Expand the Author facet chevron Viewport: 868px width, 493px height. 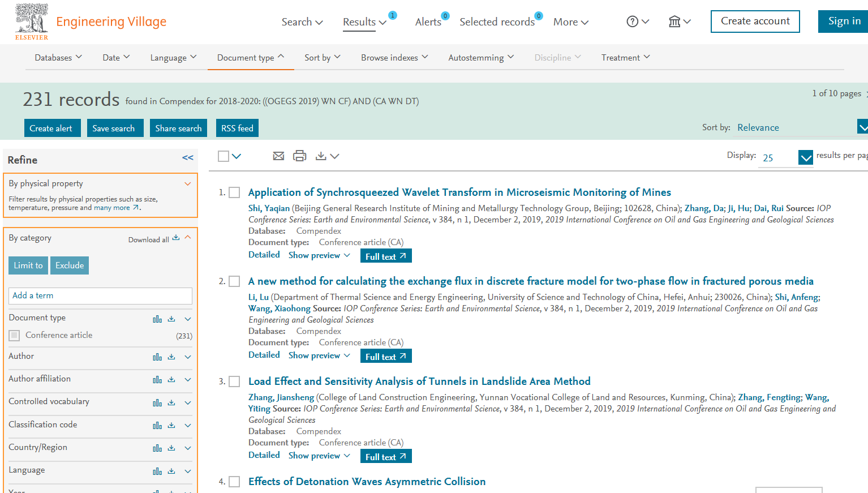(x=188, y=357)
